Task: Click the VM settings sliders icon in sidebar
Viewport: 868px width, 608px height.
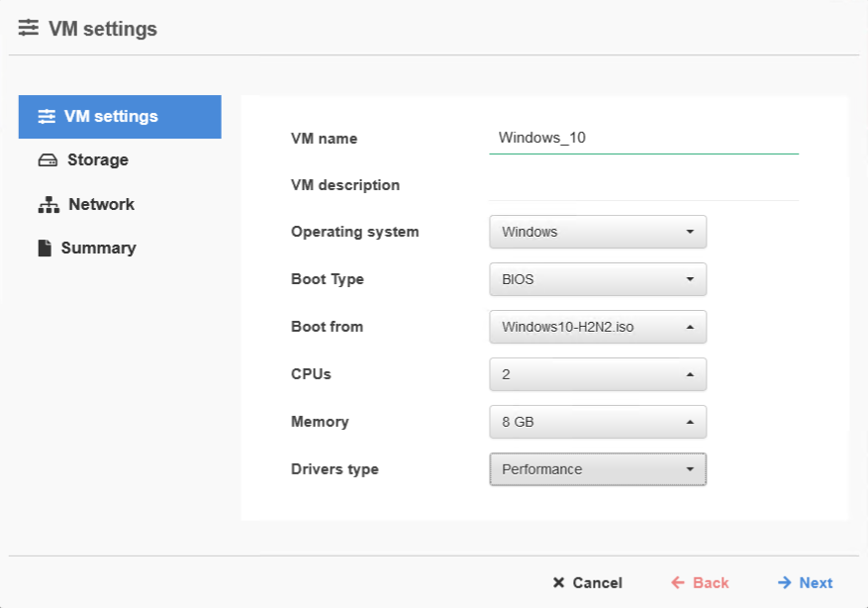Action: pos(46,116)
